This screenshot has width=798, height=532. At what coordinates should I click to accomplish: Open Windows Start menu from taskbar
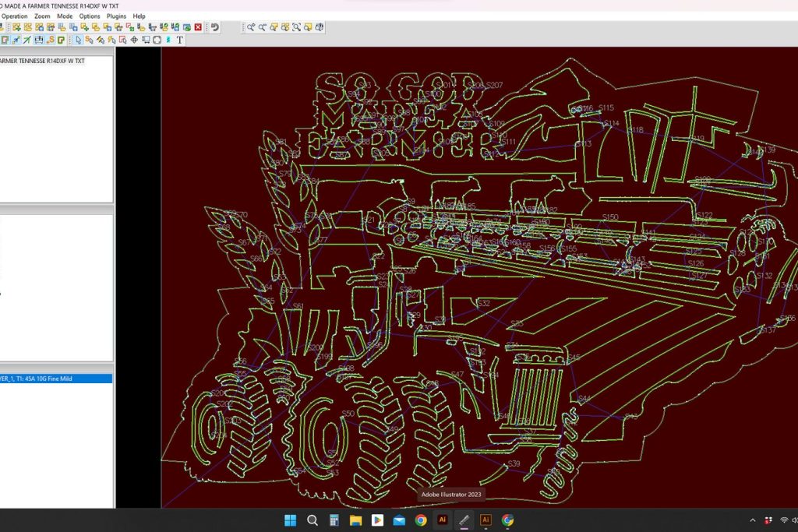pyautogui.click(x=290, y=520)
